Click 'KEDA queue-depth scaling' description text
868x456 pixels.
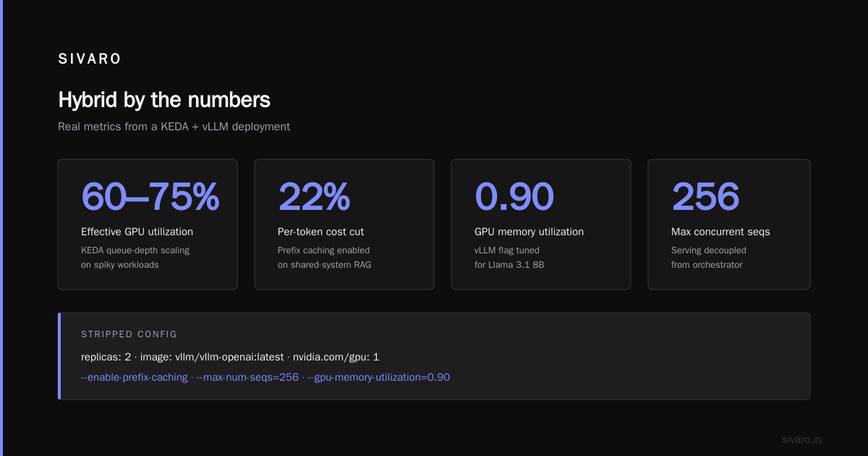[x=135, y=250]
